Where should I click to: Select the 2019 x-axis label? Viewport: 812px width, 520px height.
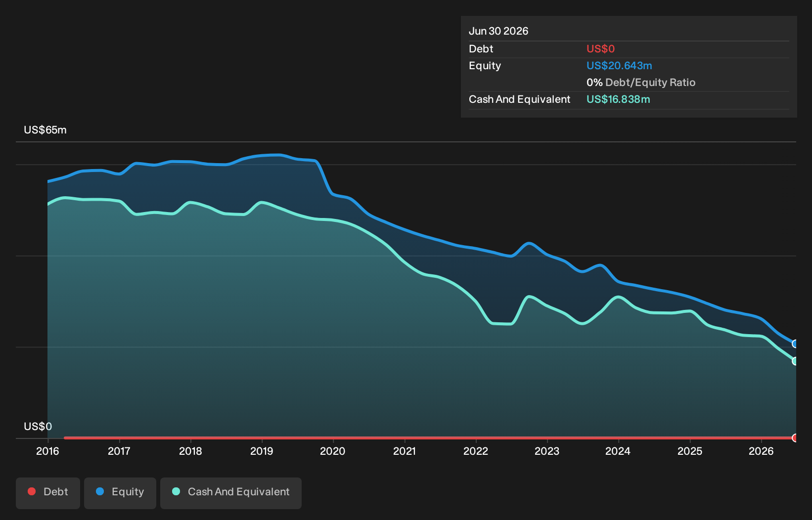(262, 451)
